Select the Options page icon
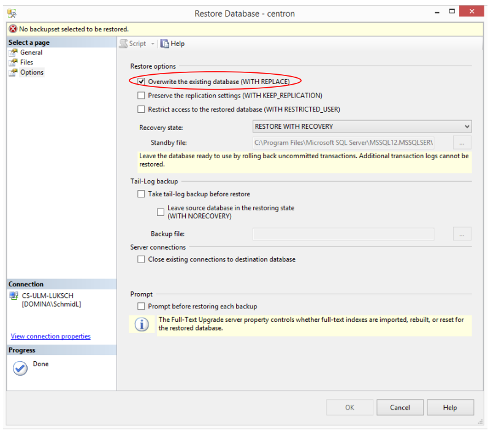Image resolution: width=504 pixels, height=436 pixels. click(13, 72)
